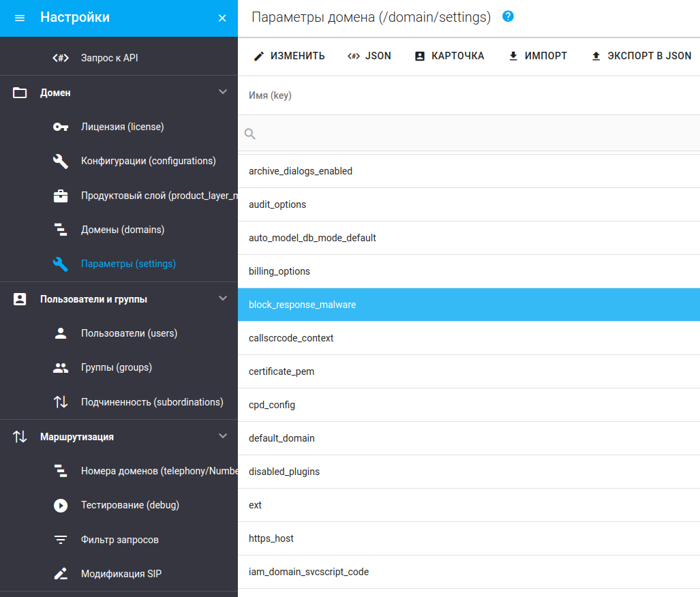Screen dimensions: 700x597
Task: Open Запрос к API menu item
Action: click(109, 58)
